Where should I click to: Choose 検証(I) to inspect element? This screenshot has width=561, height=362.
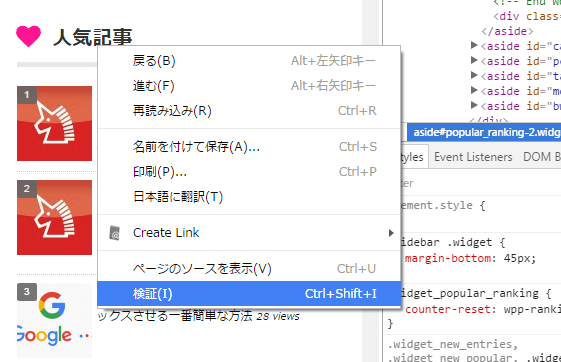(249, 294)
